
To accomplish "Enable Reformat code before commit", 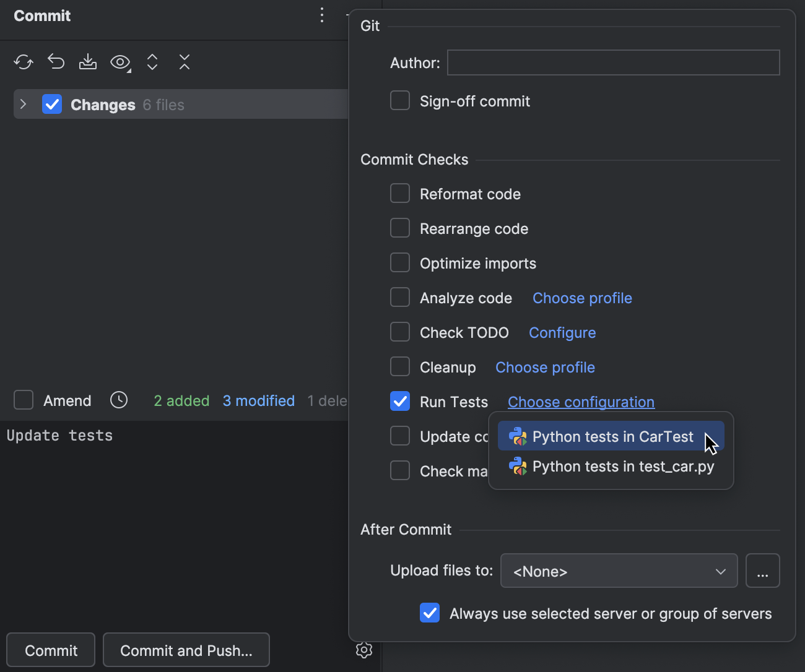I will pyautogui.click(x=399, y=193).
